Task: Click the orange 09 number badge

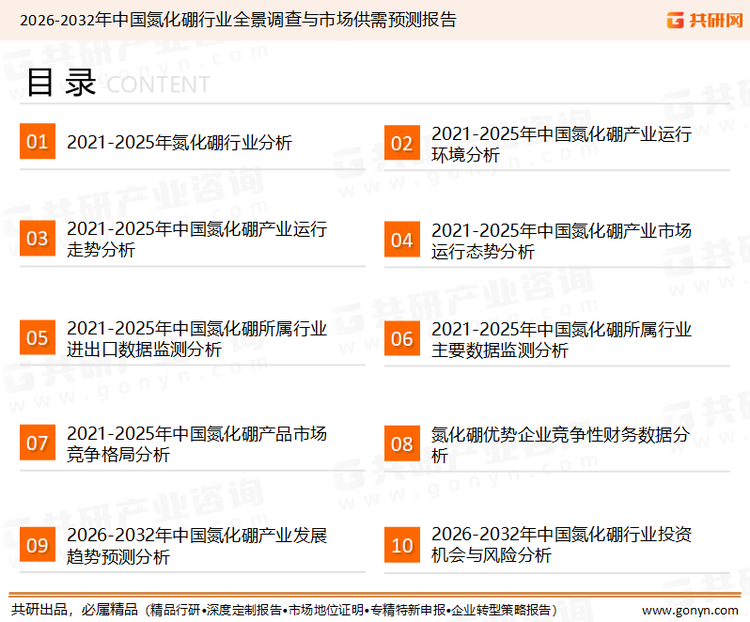Action: point(37,544)
